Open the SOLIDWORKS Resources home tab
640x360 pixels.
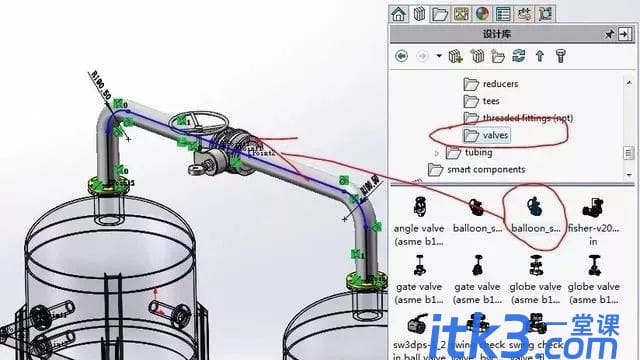click(398, 14)
